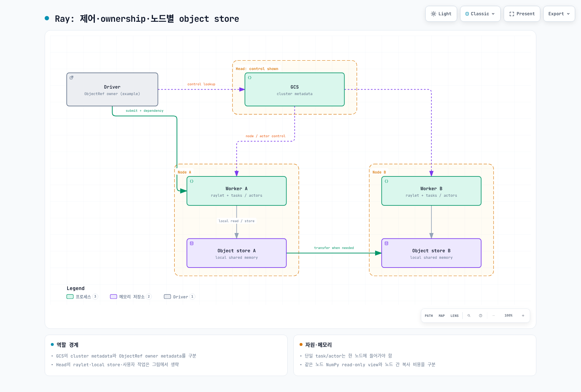581x392 pixels.
Task: Click the 'Node B' group label
Action: coord(379,172)
